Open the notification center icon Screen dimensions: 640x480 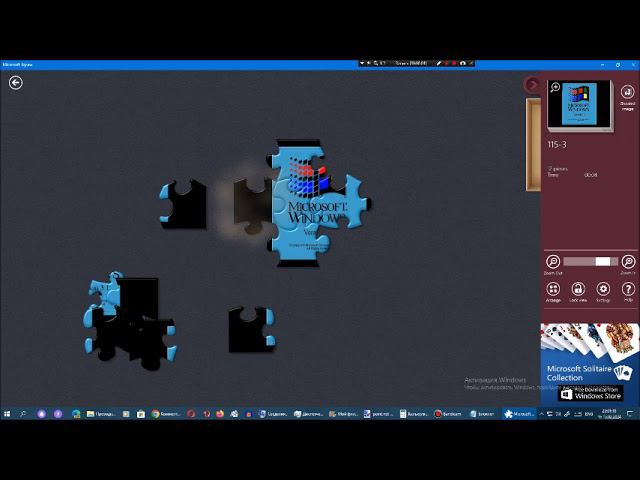[x=630, y=414]
